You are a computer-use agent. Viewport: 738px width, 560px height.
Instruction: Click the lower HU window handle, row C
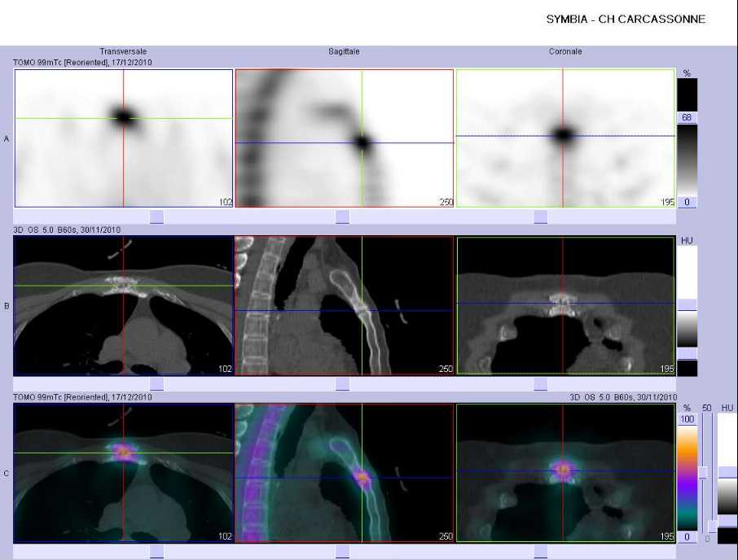tap(727, 520)
